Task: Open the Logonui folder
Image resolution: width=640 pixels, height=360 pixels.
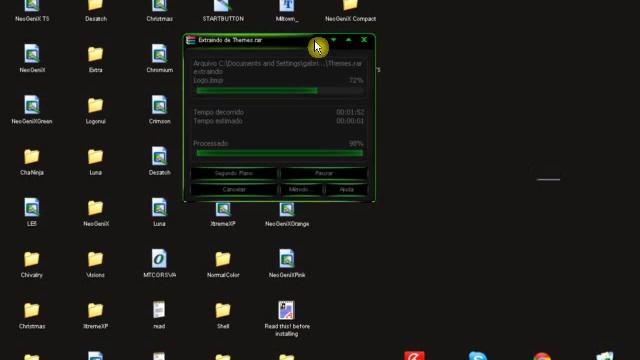Action: (x=96, y=105)
